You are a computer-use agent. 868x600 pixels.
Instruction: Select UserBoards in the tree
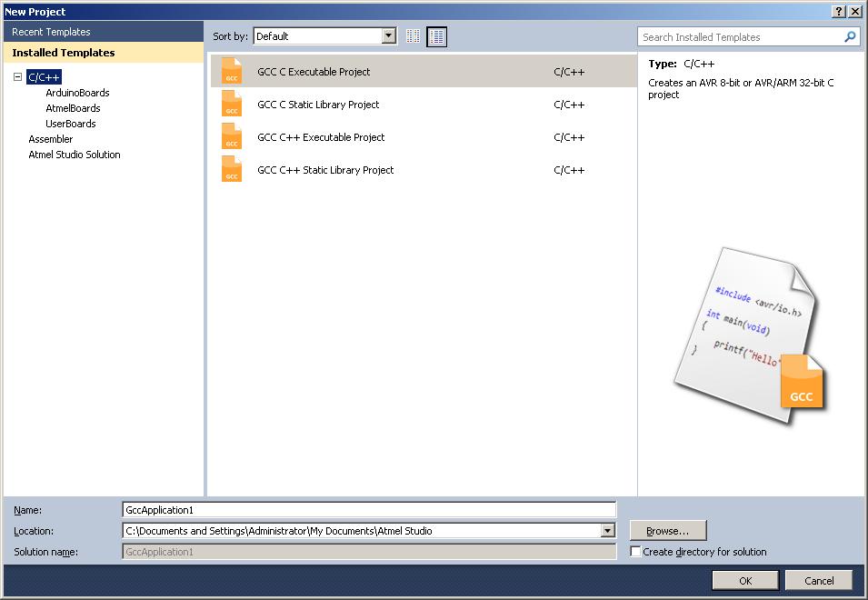(71, 124)
